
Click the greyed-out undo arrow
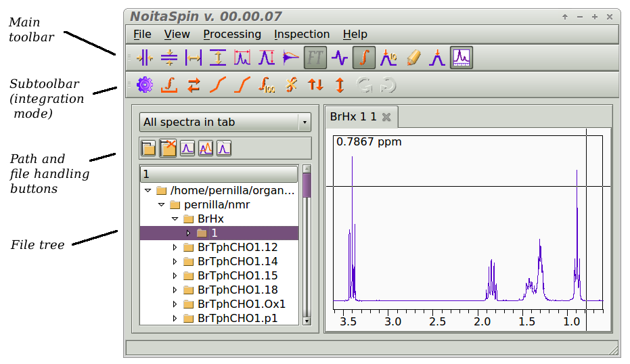click(x=364, y=85)
